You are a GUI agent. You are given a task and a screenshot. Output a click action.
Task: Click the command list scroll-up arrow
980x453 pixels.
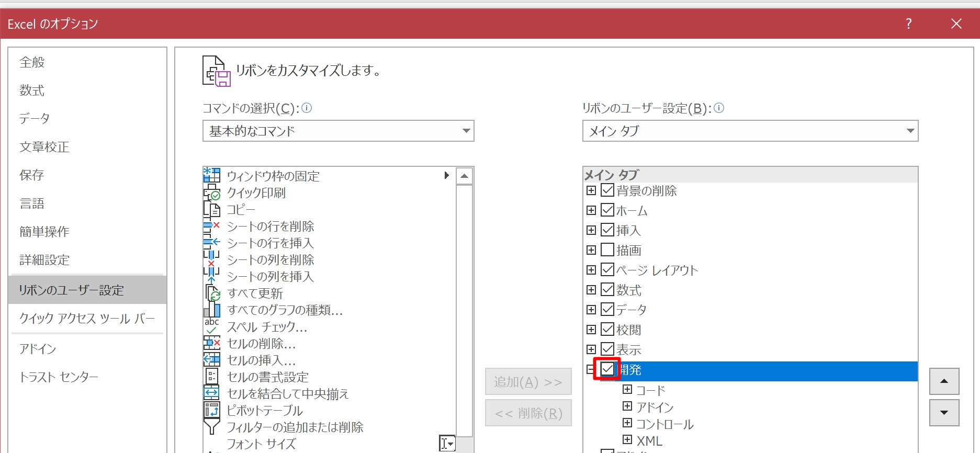click(x=464, y=176)
